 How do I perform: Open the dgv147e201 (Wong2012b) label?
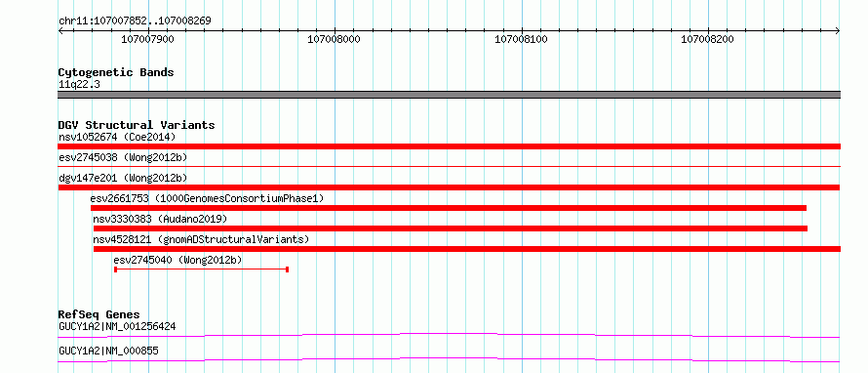123,178
